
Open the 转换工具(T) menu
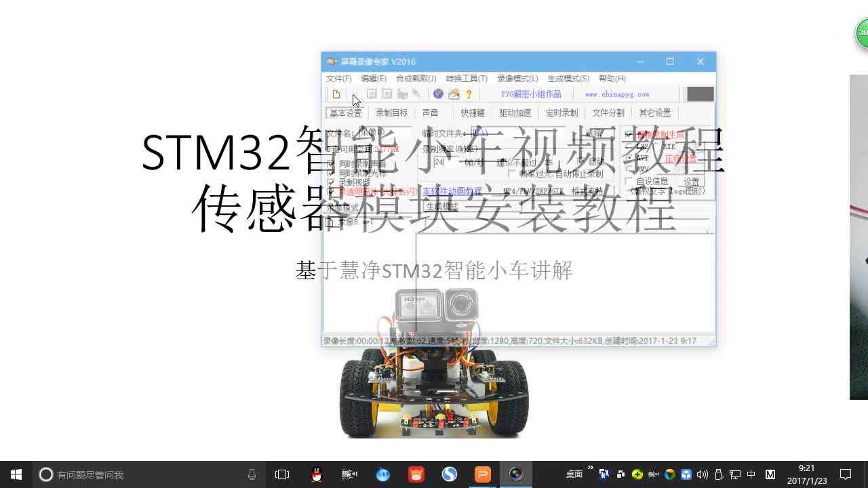[467, 79]
